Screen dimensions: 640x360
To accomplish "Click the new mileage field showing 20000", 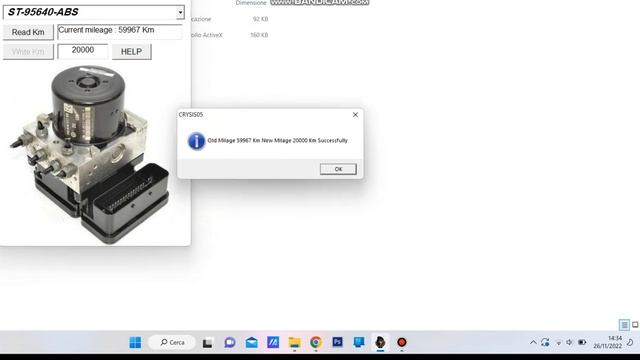I will (83, 51).
